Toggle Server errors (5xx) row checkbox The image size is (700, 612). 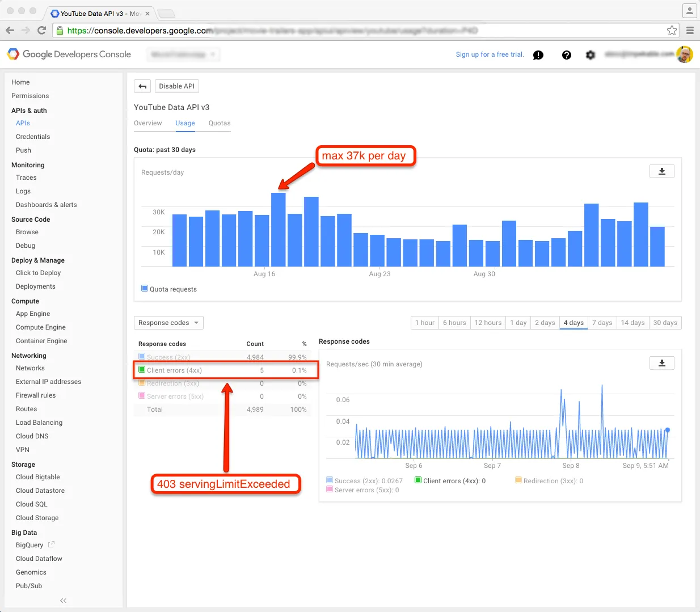(142, 395)
